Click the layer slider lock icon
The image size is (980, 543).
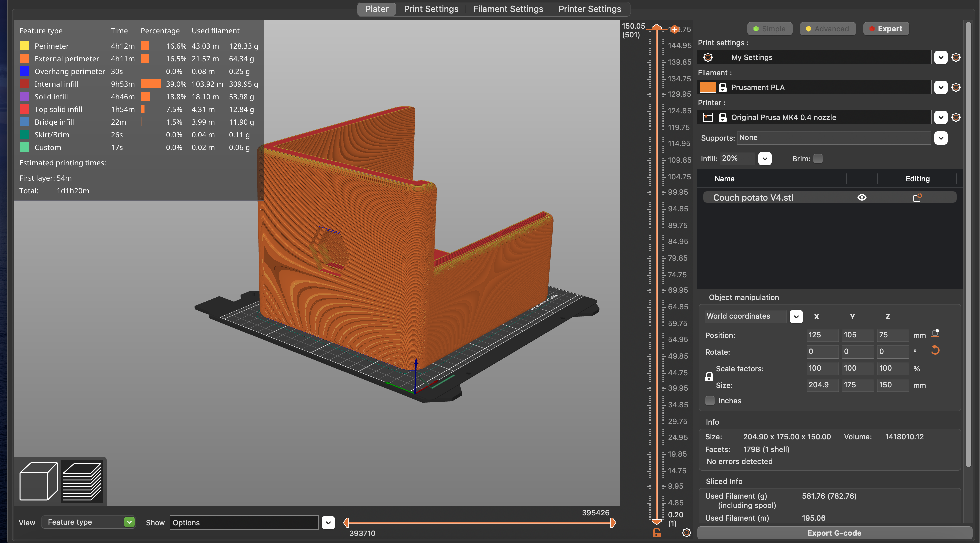657,532
